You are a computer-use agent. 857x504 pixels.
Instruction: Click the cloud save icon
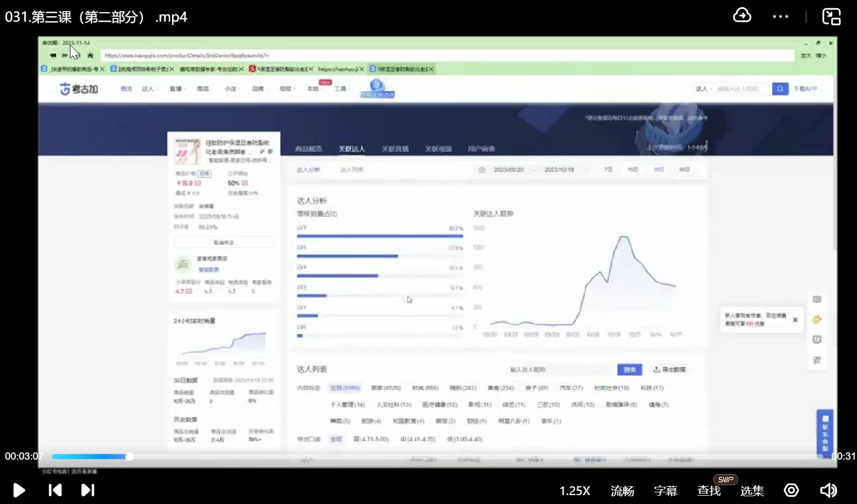pyautogui.click(x=742, y=16)
